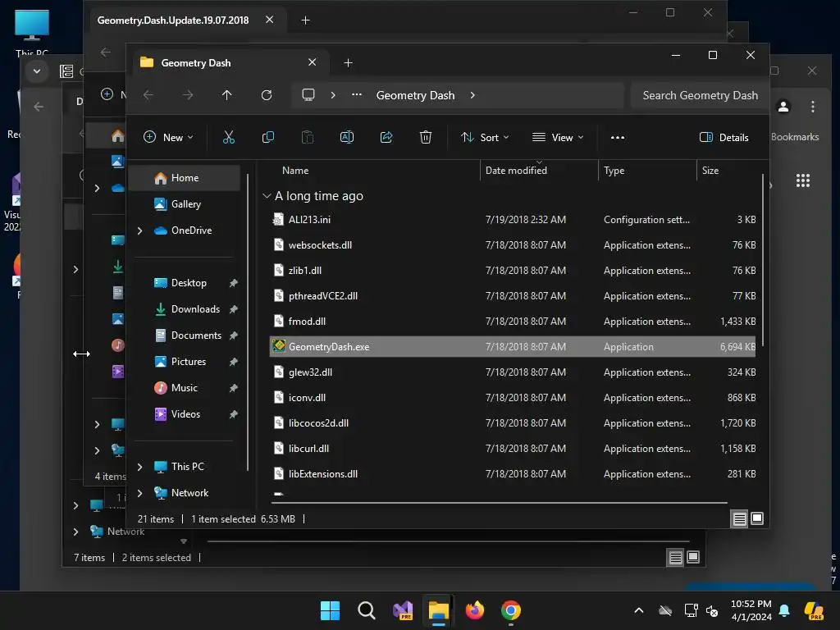The height and width of the screenshot is (630, 840).
Task: Open Downloads in quick access
Action: click(185, 309)
